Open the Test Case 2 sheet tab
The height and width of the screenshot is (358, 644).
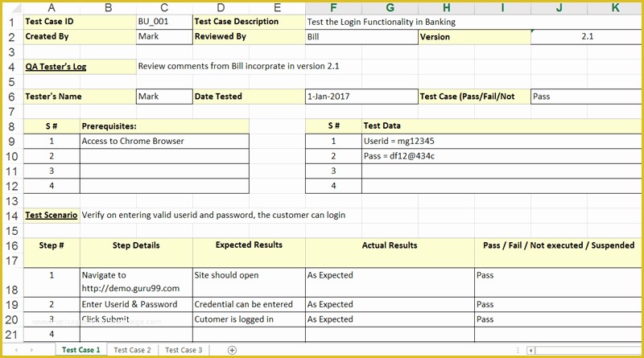point(132,350)
